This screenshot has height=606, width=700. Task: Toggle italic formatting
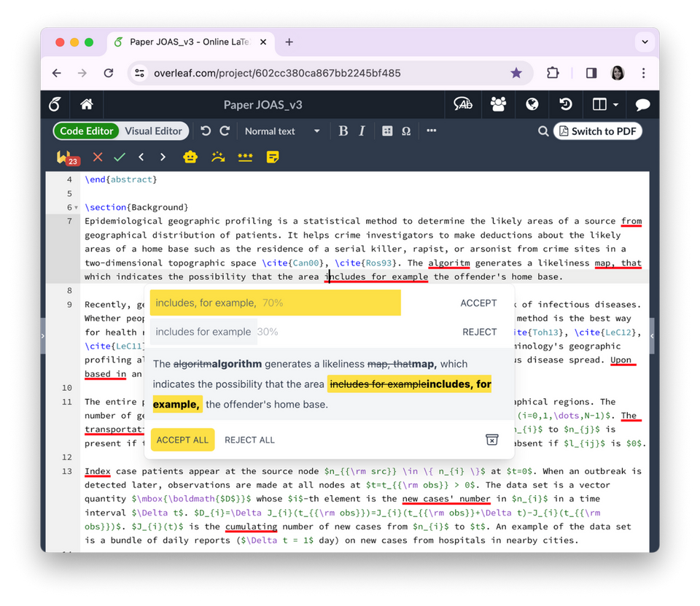(x=362, y=131)
